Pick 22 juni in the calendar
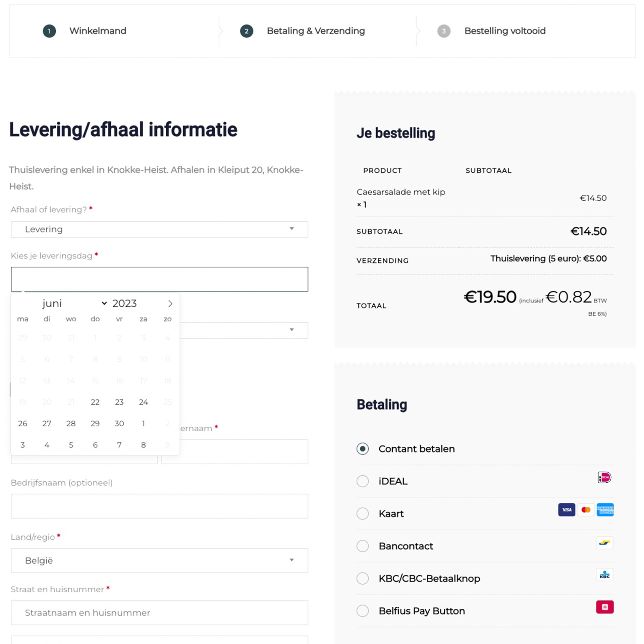 pyautogui.click(x=95, y=402)
